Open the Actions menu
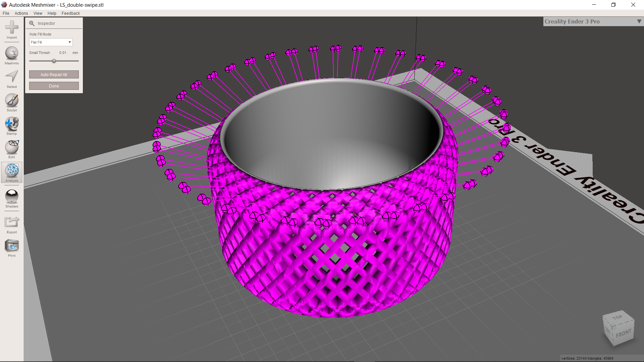 coord(21,13)
